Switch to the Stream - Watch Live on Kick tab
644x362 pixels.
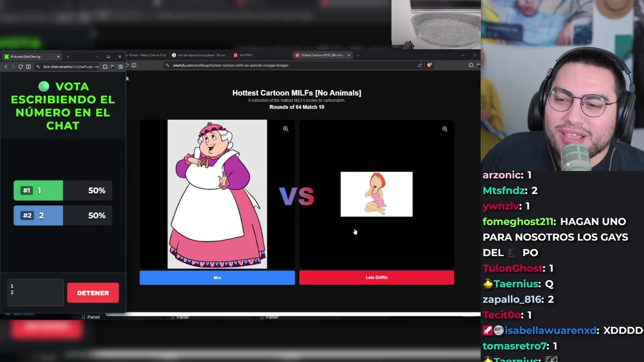click(x=146, y=55)
